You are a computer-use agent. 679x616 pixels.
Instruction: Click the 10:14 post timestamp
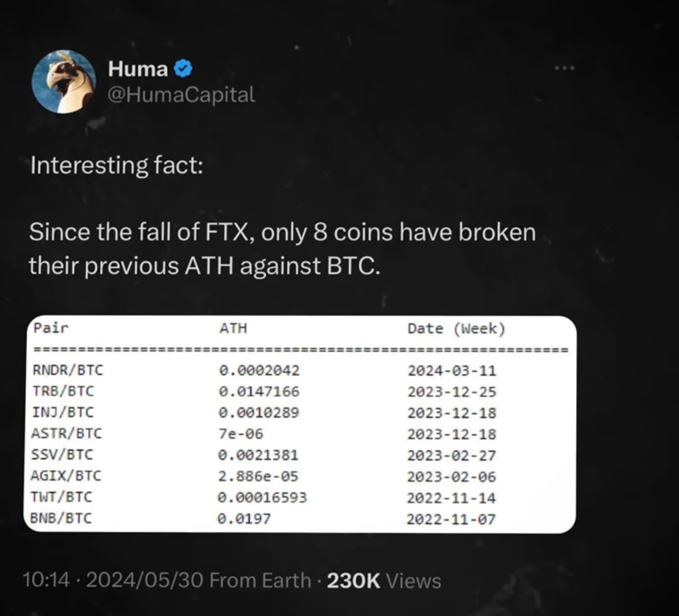(46, 580)
